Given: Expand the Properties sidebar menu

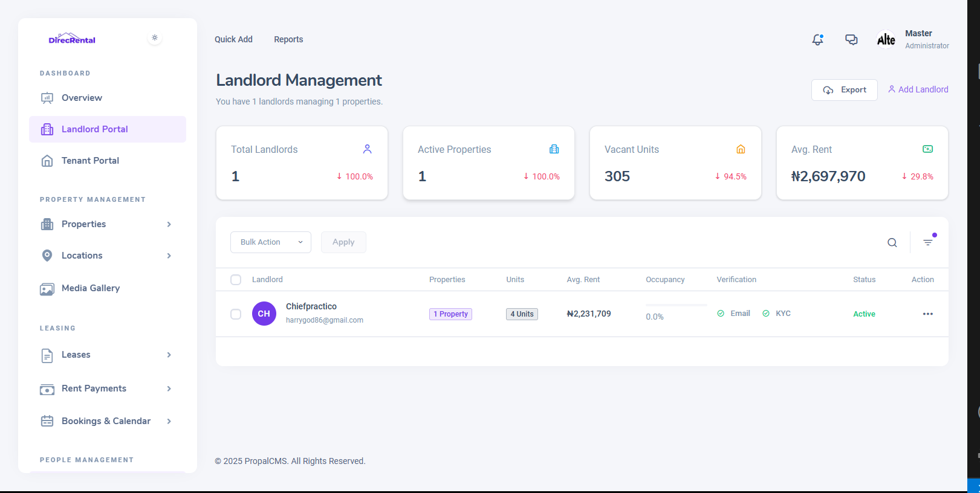Looking at the screenshot, I should pos(106,224).
